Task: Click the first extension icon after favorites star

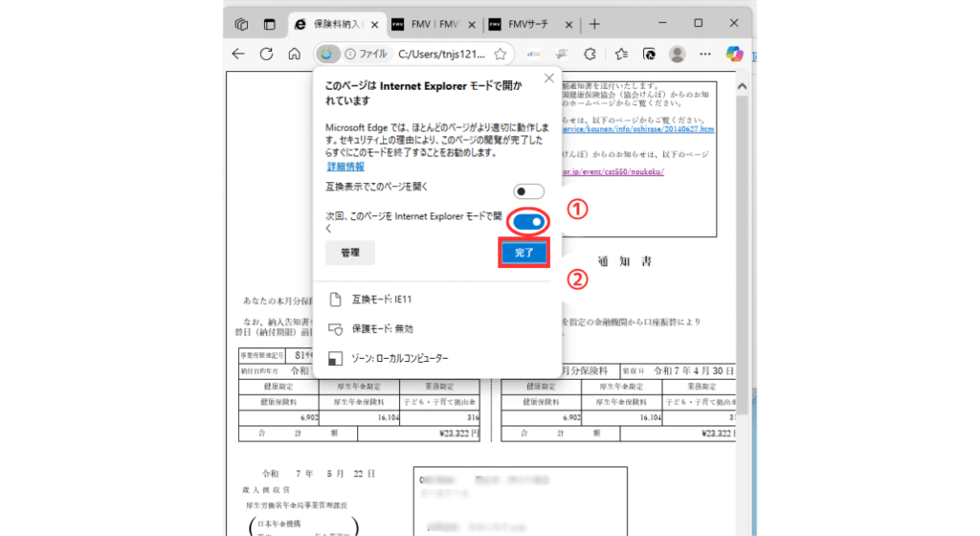Action: [533, 55]
